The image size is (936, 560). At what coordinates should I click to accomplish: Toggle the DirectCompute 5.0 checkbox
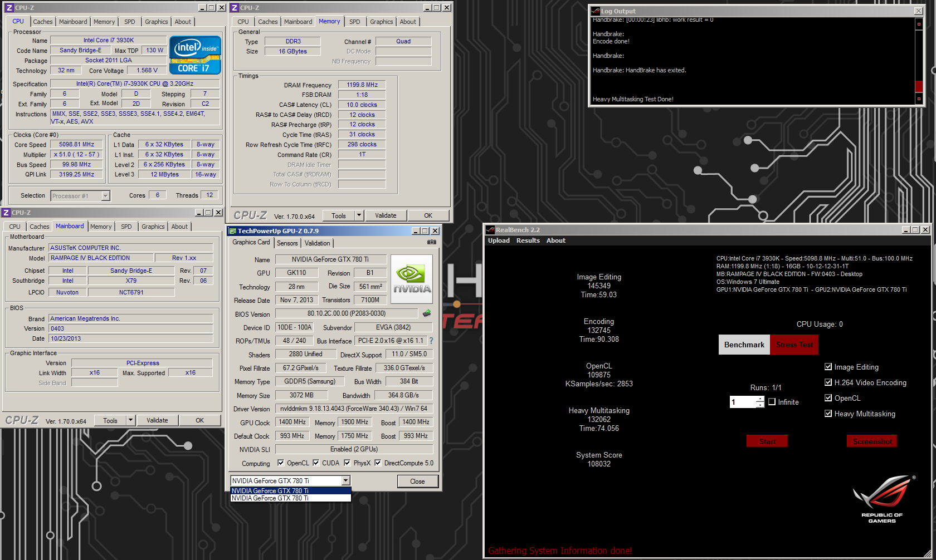pos(378,463)
